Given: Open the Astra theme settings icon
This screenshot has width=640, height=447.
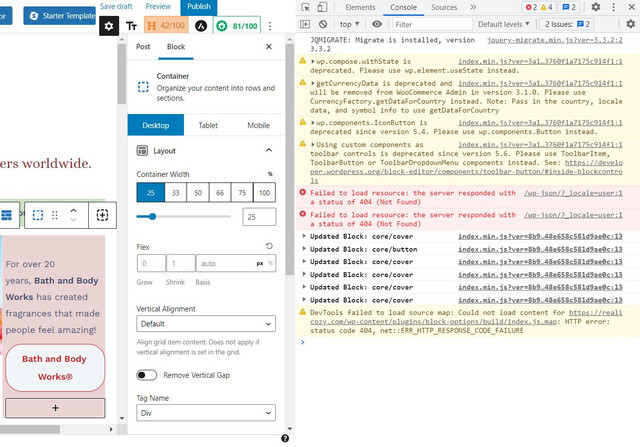Looking at the screenshot, I should pos(200,26).
